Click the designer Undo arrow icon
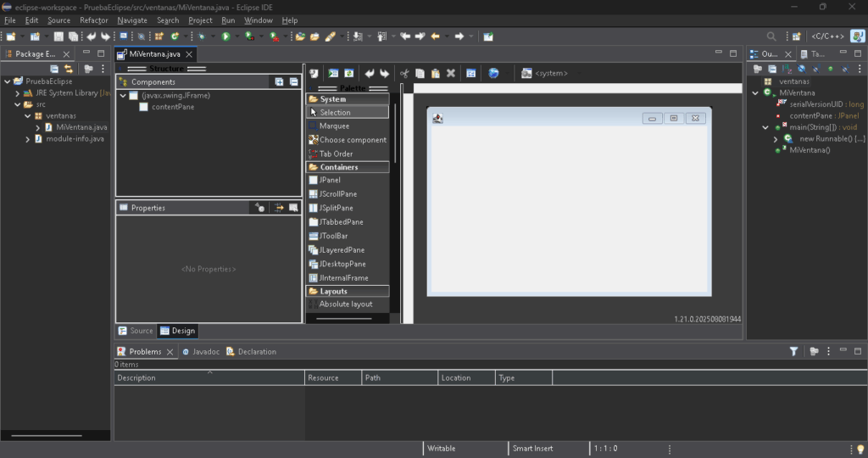Screen dimensions: 868x458 coord(370,73)
